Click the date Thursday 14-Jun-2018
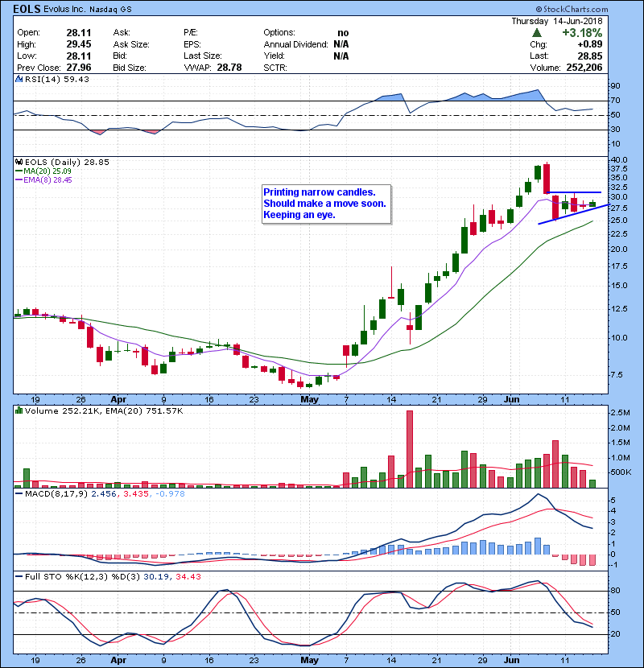The image size is (644, 668). (557, 21)
